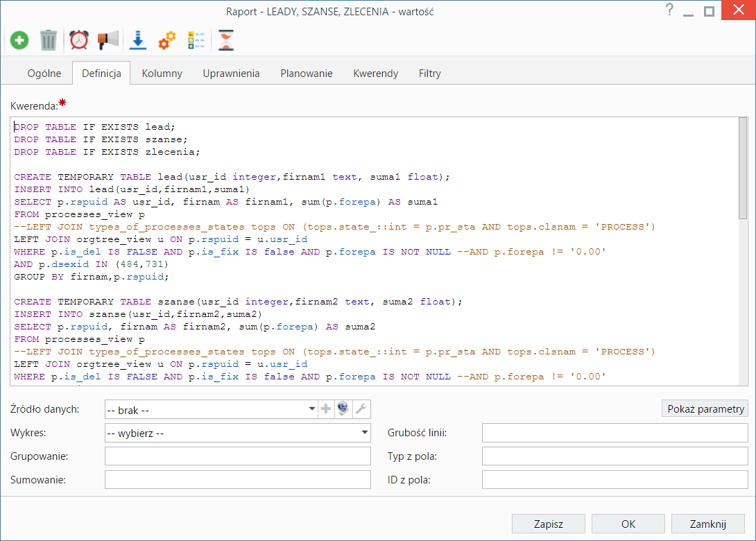
Task: Click the blue download arrow icon
Action: coord(138,40)
